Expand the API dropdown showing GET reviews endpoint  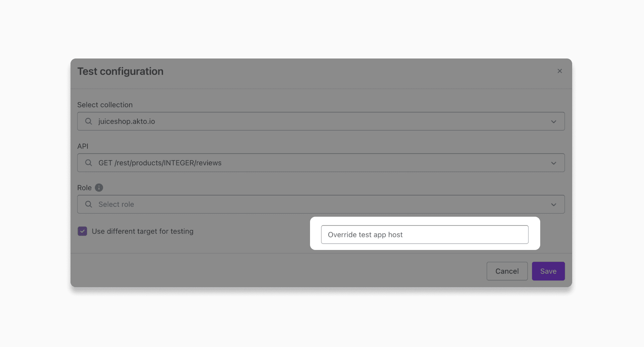pyautogui.click(x=554, y=163)
